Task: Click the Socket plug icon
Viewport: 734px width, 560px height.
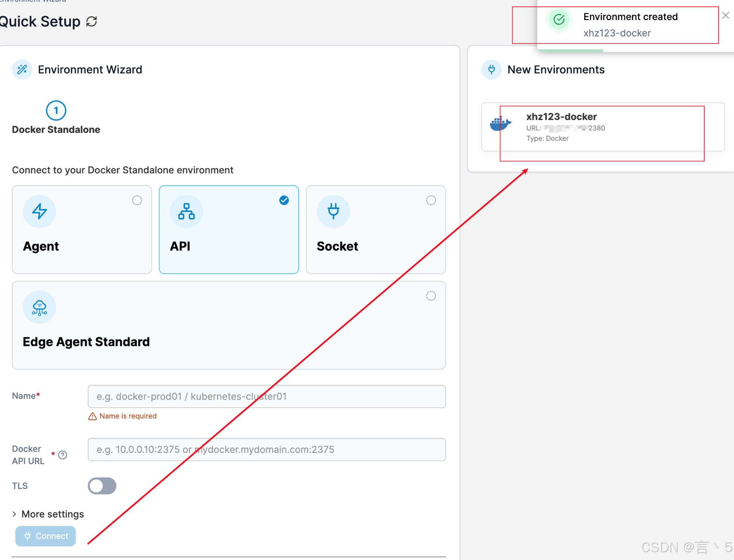Action: (x=333, y=211)
